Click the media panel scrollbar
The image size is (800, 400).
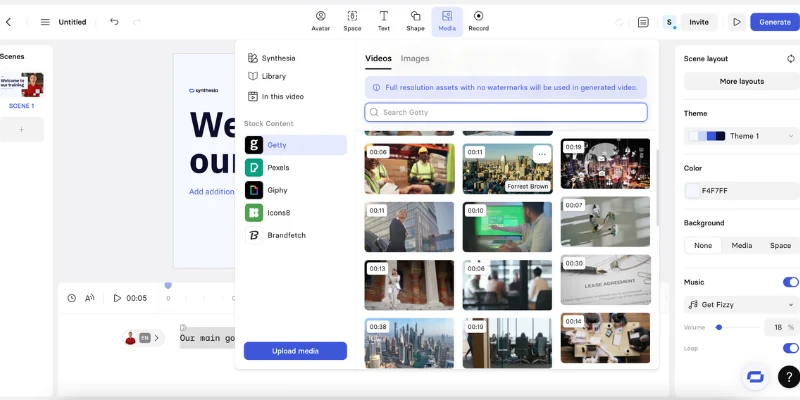tap(657, 188)
